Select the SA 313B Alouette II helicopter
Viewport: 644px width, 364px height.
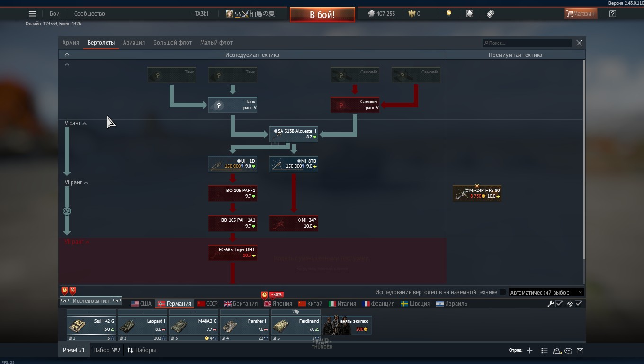pos(294,134)
